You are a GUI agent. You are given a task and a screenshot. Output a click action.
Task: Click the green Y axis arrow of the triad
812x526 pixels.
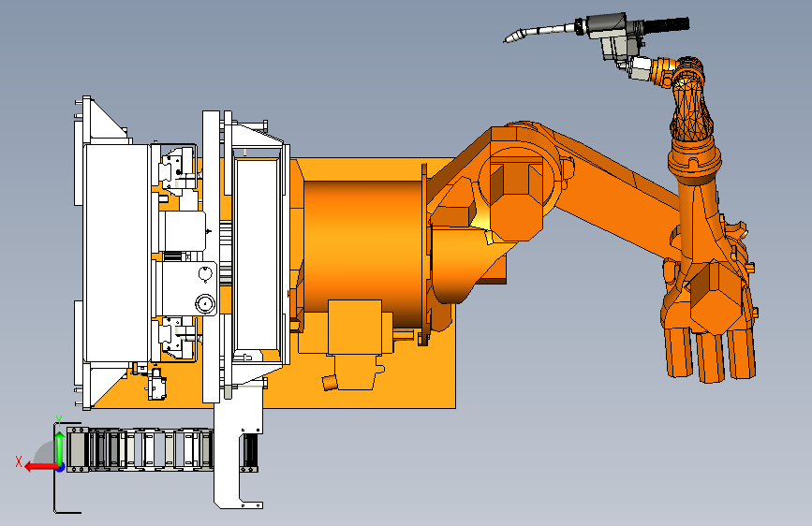[60, 446]
